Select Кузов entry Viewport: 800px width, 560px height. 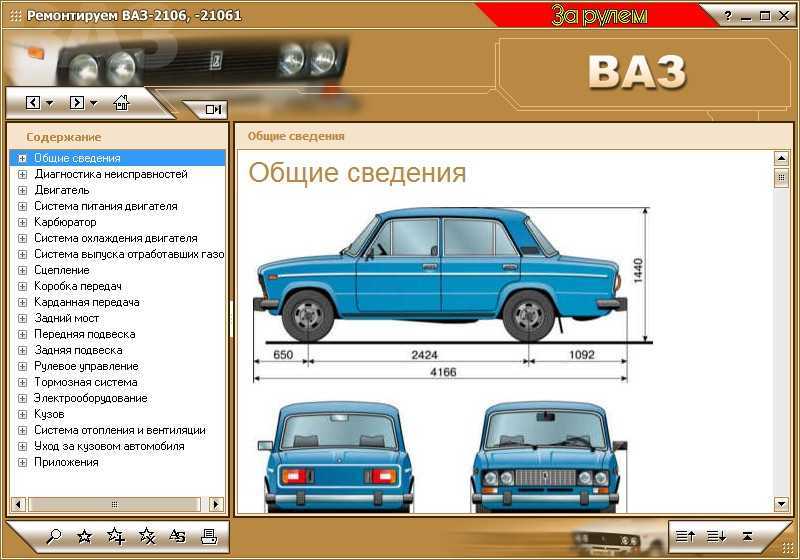tap(49, 414)
